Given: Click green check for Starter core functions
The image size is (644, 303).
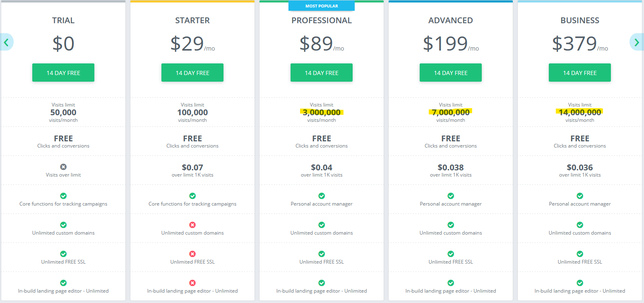Looking at the screenshot, I should point(192,196).
